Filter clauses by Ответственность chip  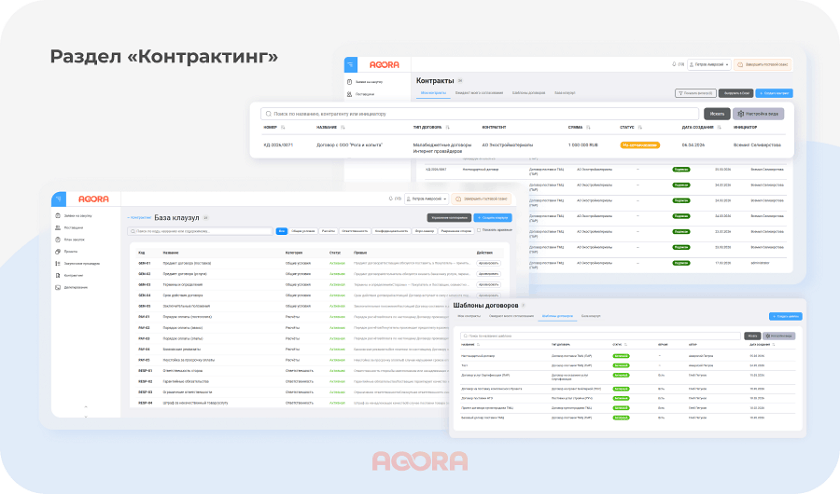(354, 231)
